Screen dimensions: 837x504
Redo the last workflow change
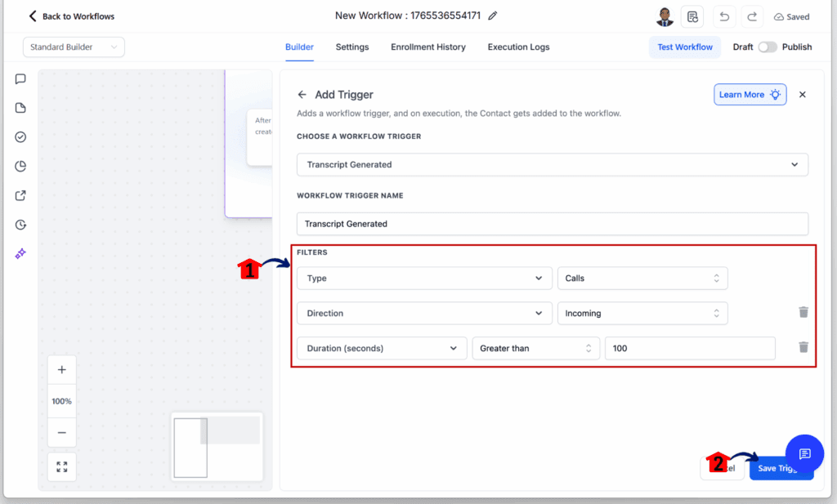[x=752, y=16]
